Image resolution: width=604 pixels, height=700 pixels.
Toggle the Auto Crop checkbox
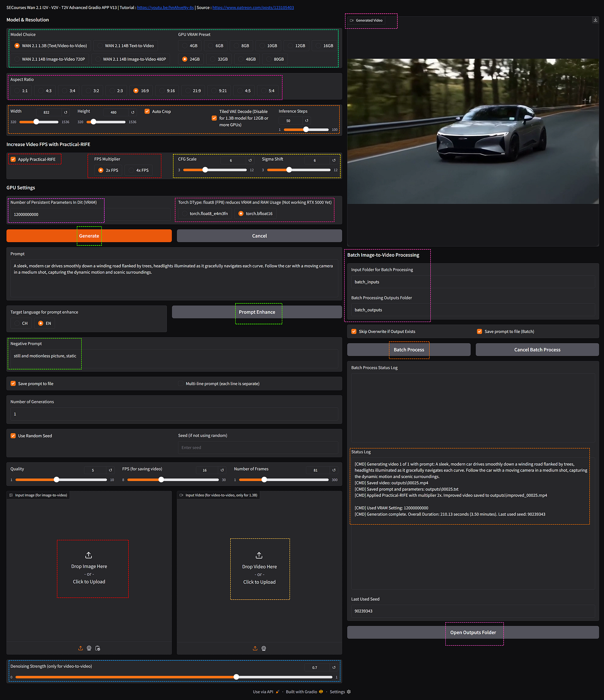pyautogui.click(x=147, y=111)
